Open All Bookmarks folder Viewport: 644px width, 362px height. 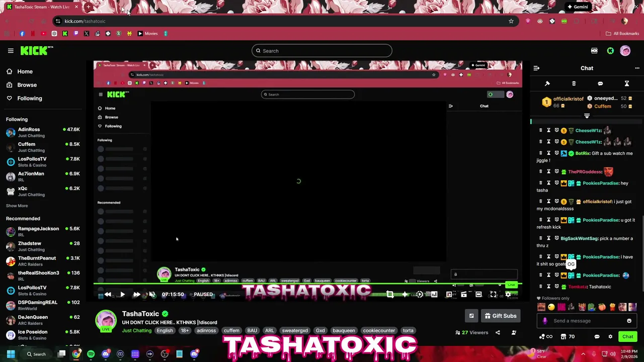(x=622, y=34)
